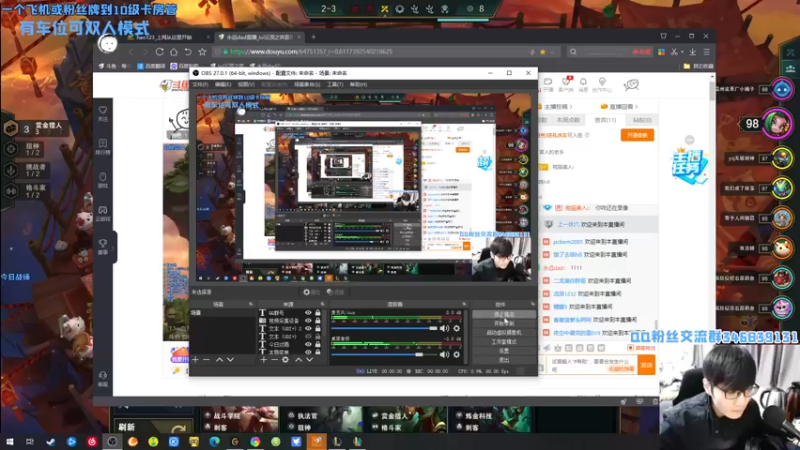800x450 pixels.
Task: Toggle lock on first source QQ群号
Action: coord(318,312)
